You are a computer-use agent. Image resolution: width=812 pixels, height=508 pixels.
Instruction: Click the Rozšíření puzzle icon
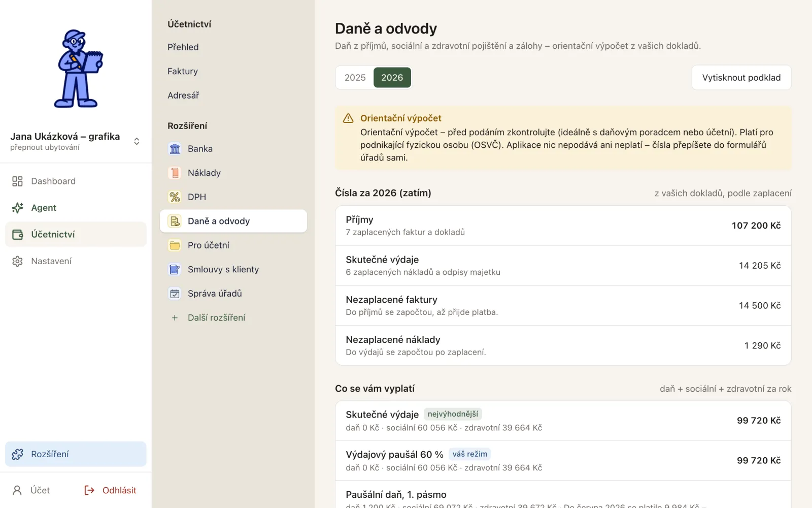tap(17, 454)
